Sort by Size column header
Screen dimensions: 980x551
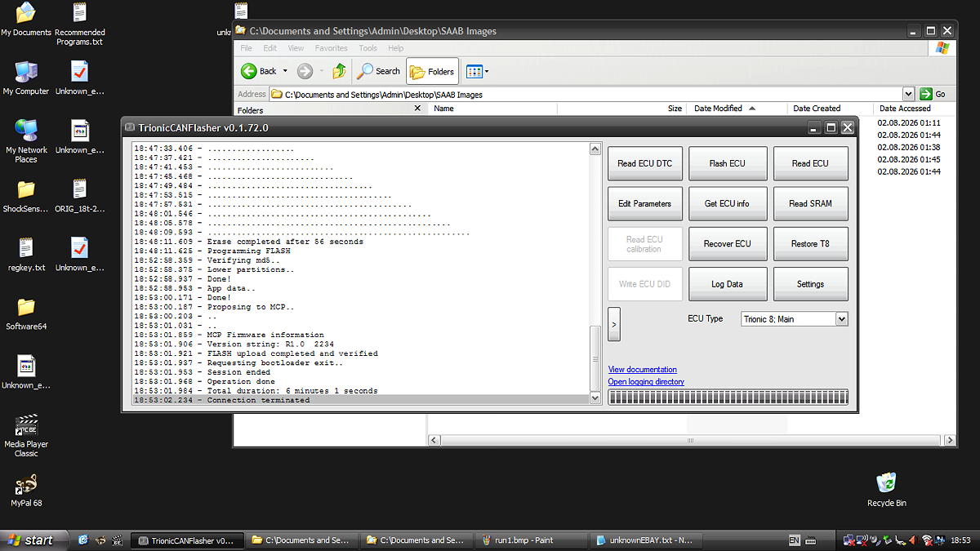(x=621, y=108)
